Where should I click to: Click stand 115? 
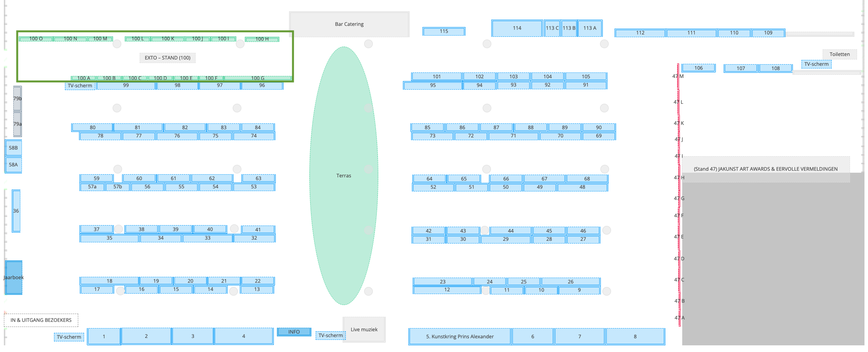(444, 31)
